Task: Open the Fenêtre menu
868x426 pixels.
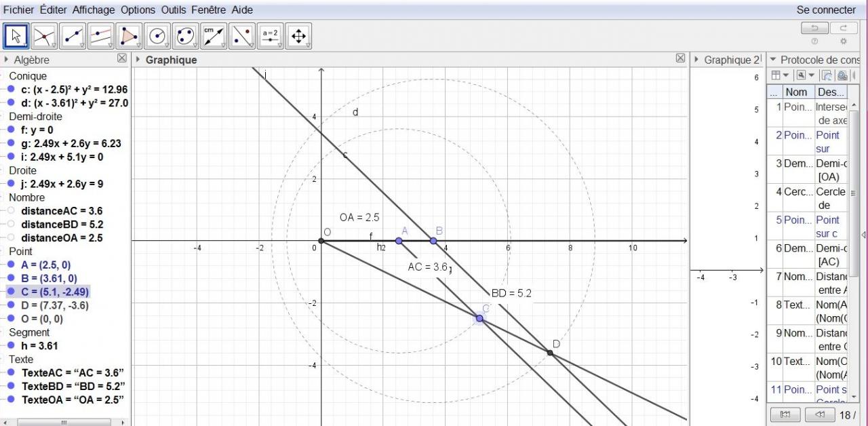Action: pos(210,9)
